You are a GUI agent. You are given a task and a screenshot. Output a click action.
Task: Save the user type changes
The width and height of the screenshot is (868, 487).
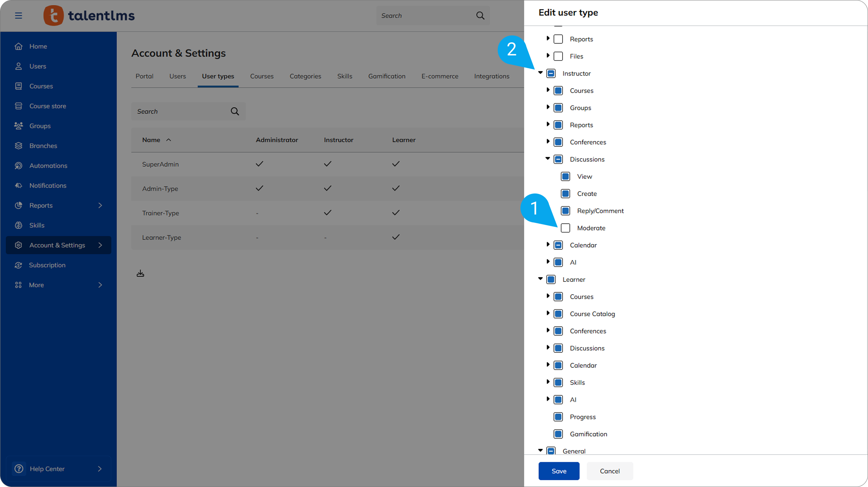click(558, 471)
